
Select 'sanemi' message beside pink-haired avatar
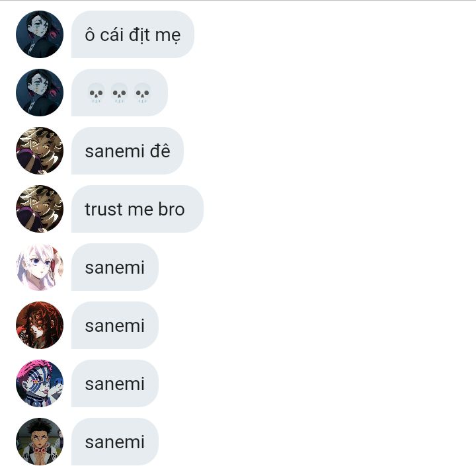(x=115, y=383)
